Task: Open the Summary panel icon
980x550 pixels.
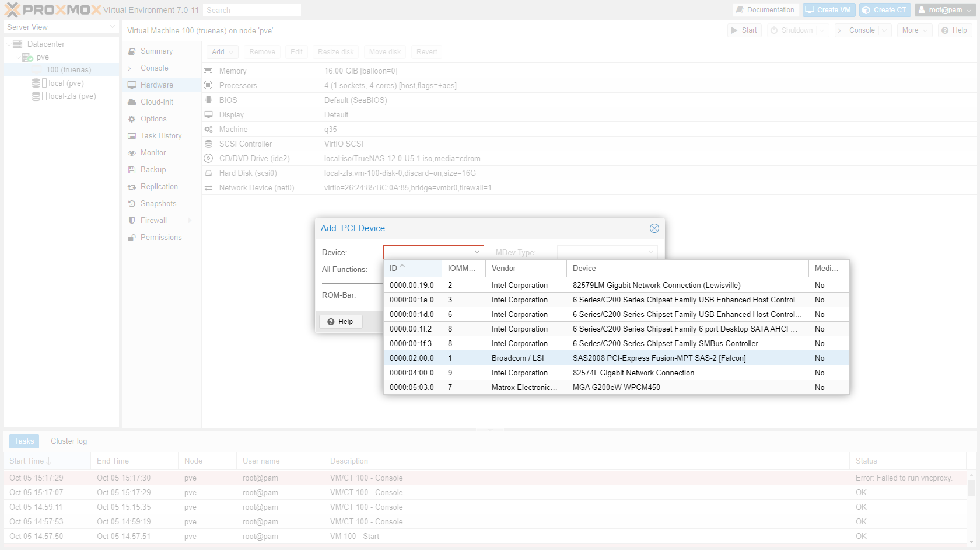Action: pos(132,51)
